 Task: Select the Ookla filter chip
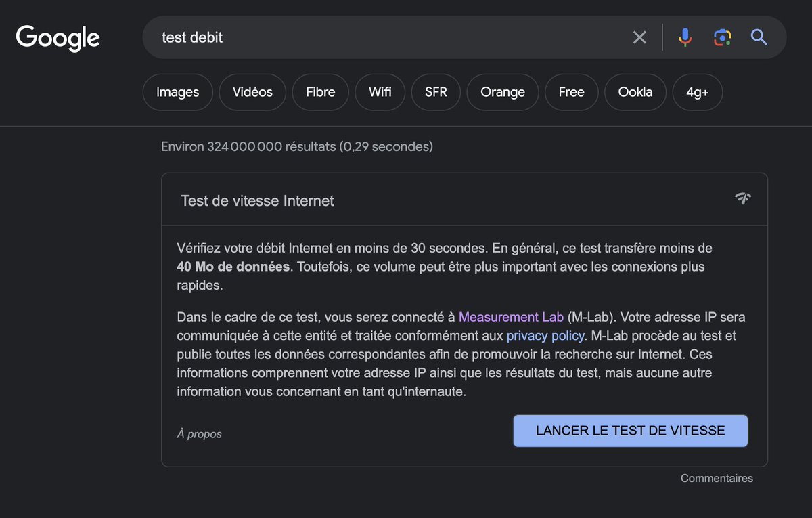click(635, 92)
